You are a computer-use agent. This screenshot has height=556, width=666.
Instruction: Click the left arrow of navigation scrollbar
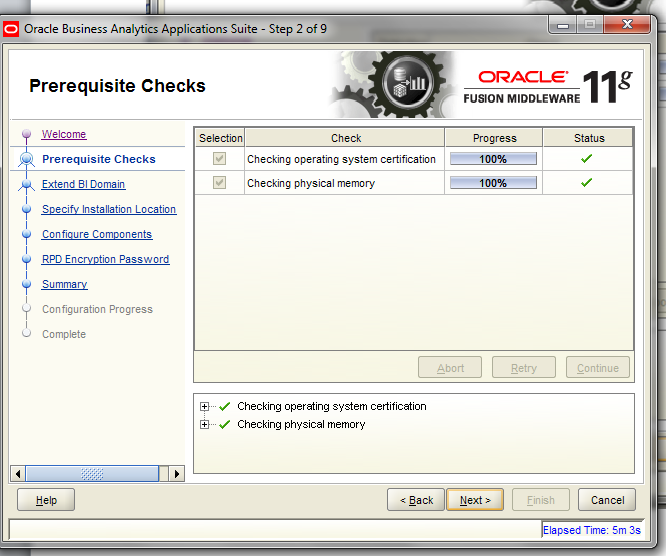click(17, 474)
